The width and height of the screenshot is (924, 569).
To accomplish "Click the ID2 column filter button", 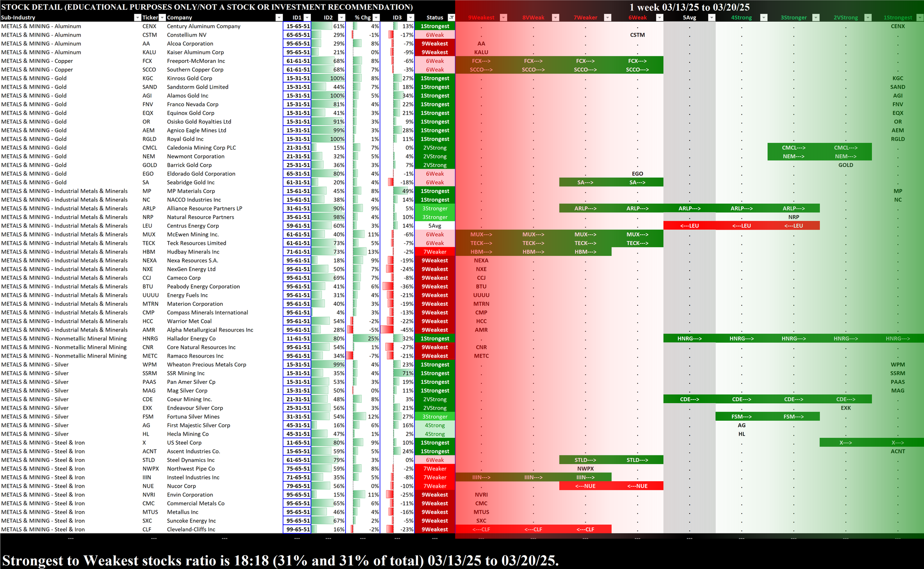I will (x=341, y=18).
